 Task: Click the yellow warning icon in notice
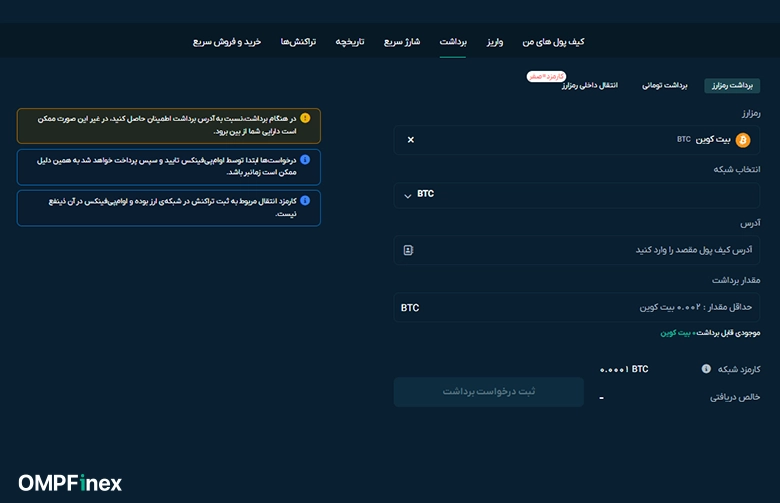[305, 118]
